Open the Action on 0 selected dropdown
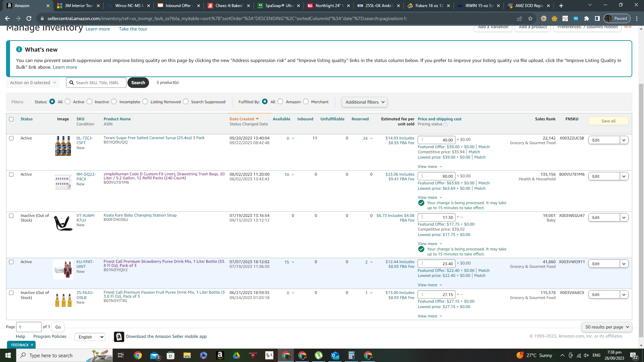This screenshot has width=644, height=362. click(x=33, y=82)
